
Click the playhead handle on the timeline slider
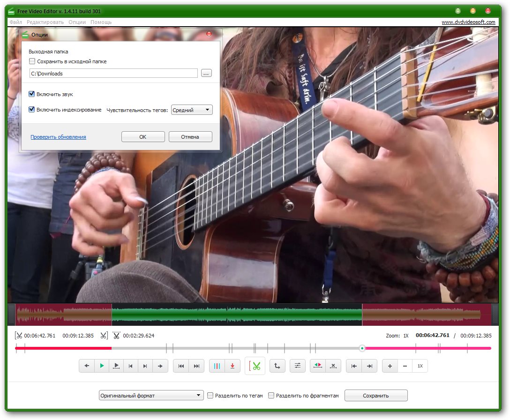(x=362, y=348)
